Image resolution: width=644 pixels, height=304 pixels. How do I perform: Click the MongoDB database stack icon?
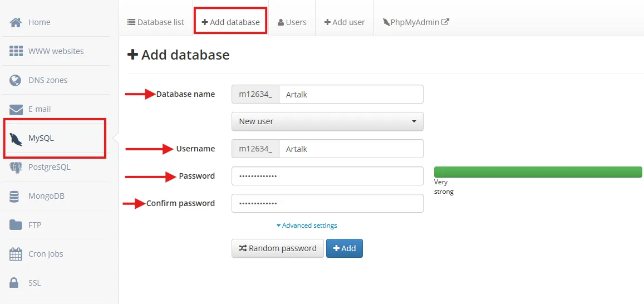click(x=16, y=196)
